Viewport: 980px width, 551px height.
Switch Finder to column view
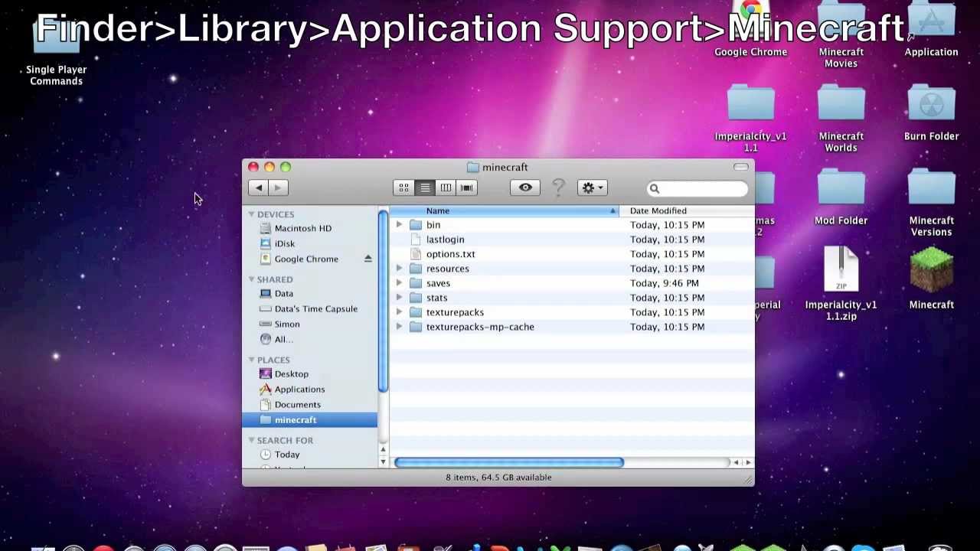click(446, 187)
